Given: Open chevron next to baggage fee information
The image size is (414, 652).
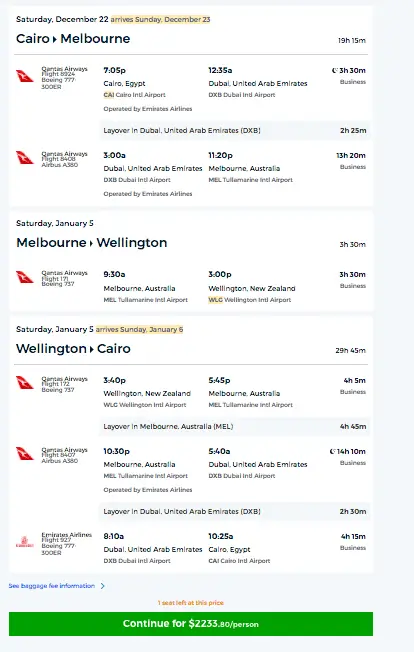Looking at the screenshot, I should [x=102, y=586].
